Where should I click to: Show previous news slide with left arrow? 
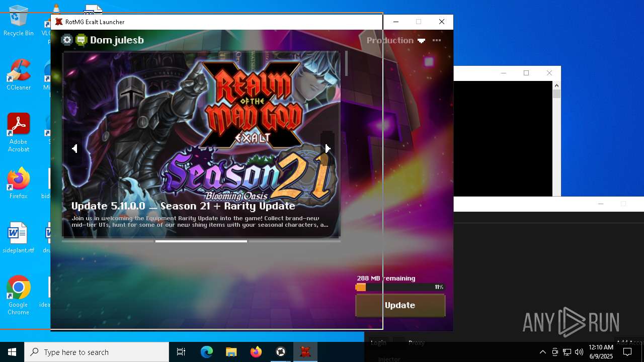coord(74,148)
